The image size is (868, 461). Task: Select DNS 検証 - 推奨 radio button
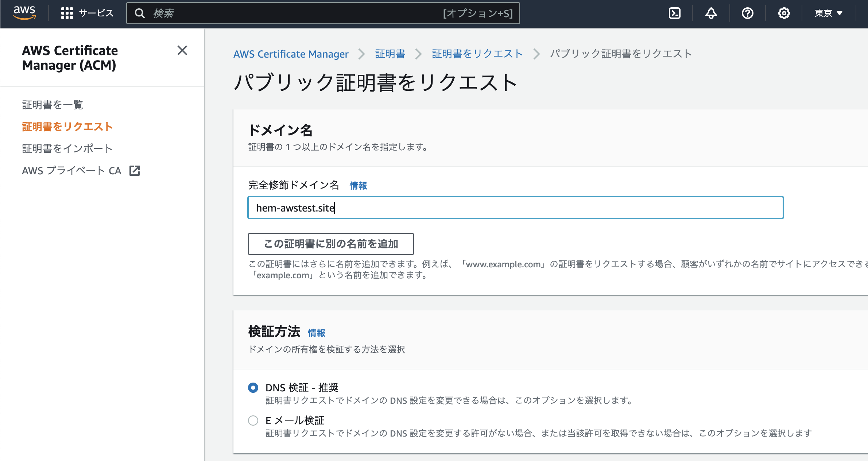click(x=253, y=387)
